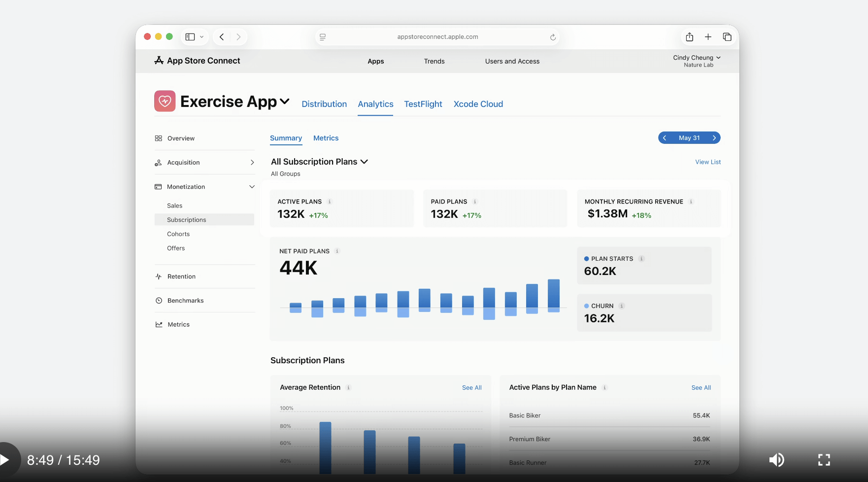Select the Plan Starts 60.2K card
Image resolution: width=868 pixels, height=482 pixels.
click(x=644, y=266)
